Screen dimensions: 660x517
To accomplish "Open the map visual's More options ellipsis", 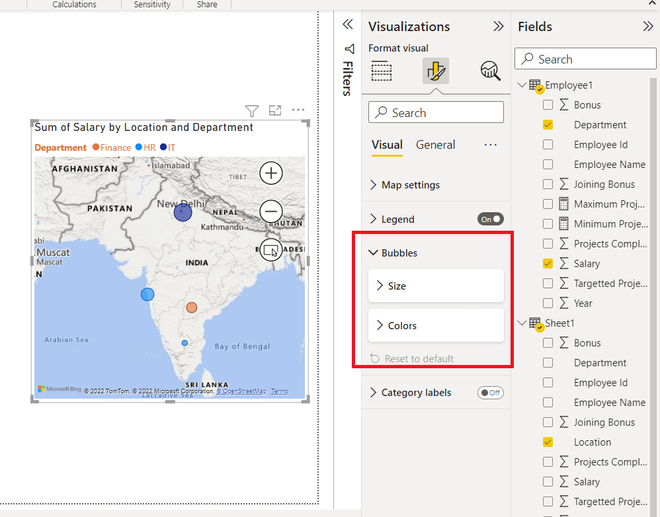I will (298, 110).
